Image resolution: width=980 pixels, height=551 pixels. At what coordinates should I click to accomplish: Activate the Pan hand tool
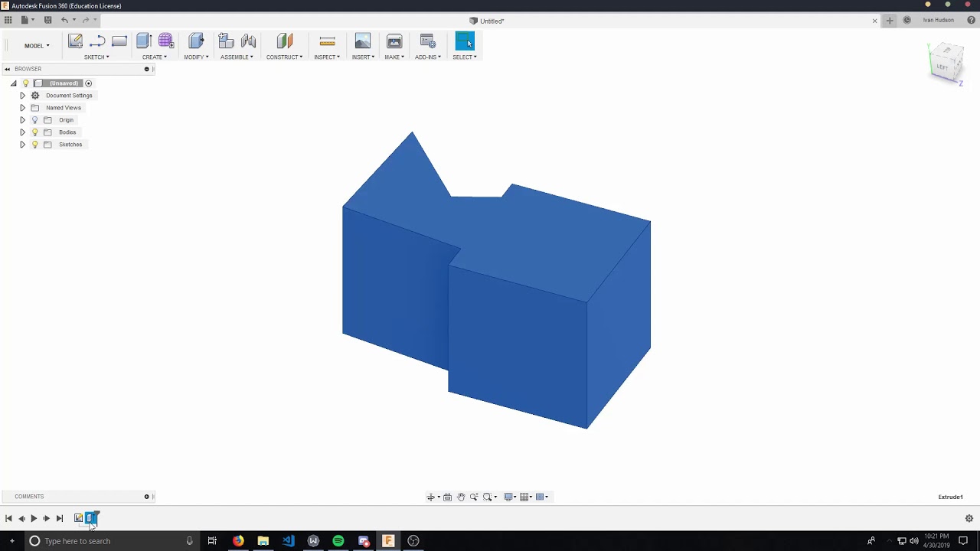[461, 497]
